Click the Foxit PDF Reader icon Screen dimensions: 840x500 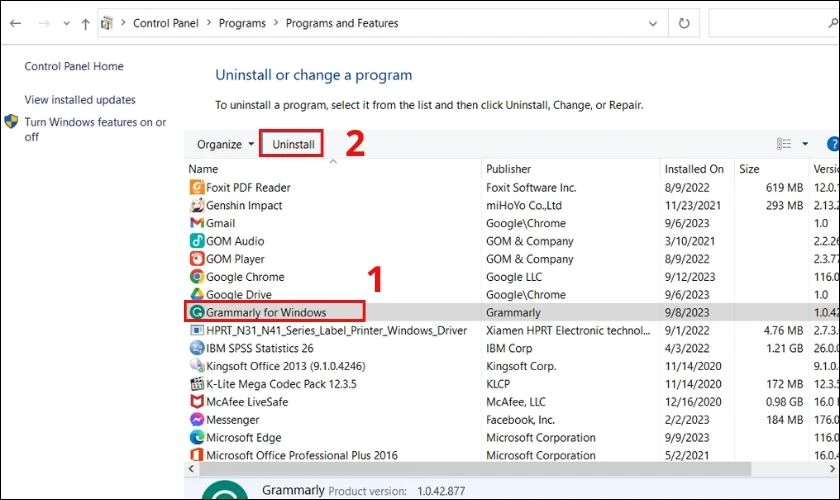pyautogui.click(x=197, y=187)
